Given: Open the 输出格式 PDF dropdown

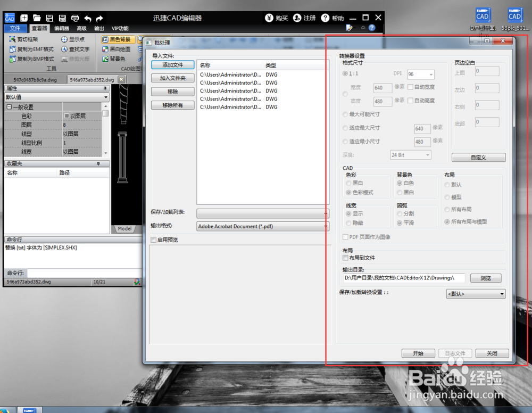Looking at the screenshot, I should (263, 226).
